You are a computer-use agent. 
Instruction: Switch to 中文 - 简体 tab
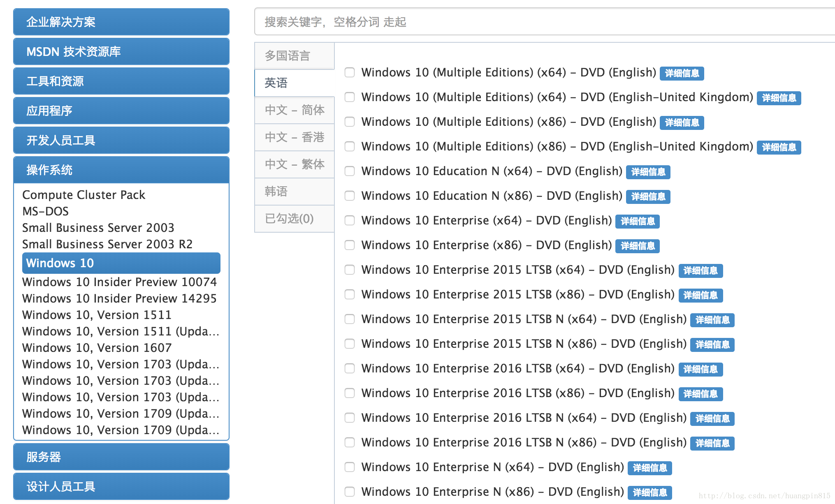coord(295,110)
